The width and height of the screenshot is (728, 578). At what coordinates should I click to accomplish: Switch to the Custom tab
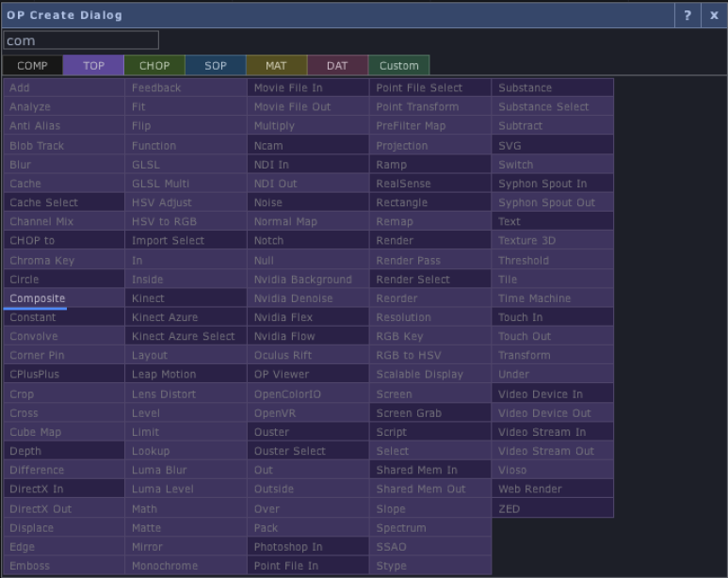pos(398,66)
